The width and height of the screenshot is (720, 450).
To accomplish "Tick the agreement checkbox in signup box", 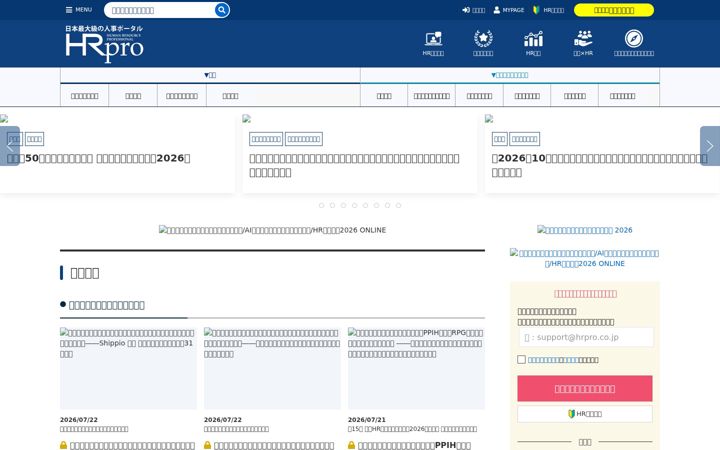I will click(x=521, y=360).
